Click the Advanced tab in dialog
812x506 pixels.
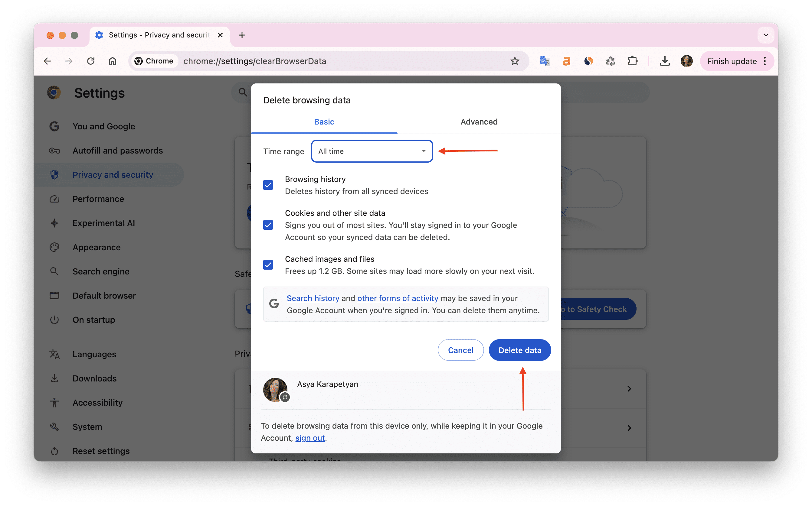479,122
